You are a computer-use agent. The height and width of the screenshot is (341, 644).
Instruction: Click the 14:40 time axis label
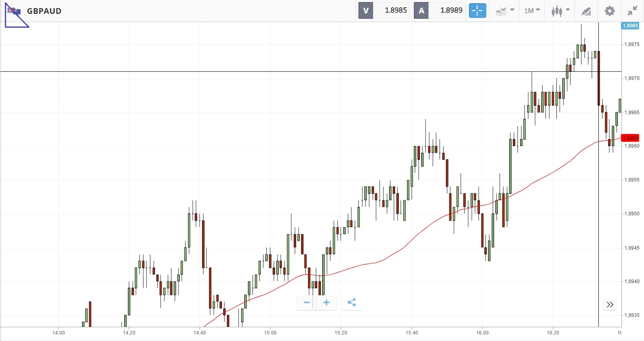200,333
